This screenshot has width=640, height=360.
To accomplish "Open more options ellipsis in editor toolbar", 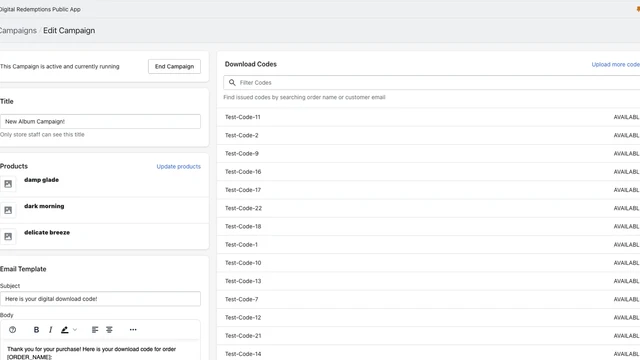I will coord(133,330).
